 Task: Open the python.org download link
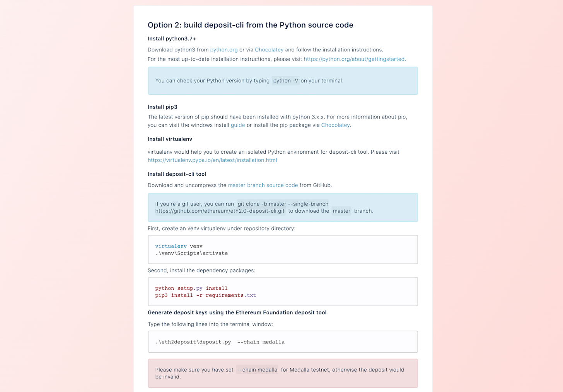tap(224, 50)
